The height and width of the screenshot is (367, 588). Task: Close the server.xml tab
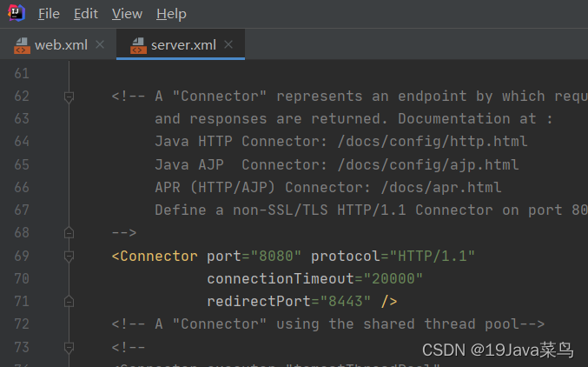(228, 44)
